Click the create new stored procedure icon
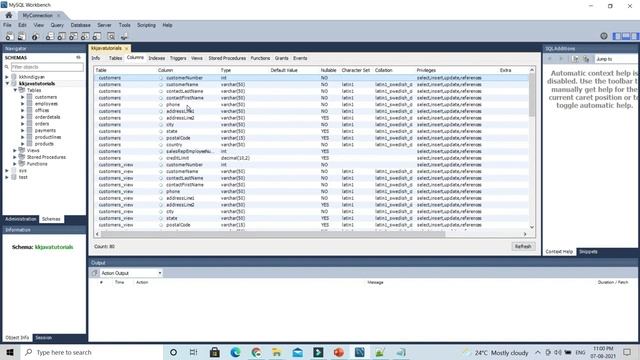This screenshot has height=360, width=640. point(85,36)
